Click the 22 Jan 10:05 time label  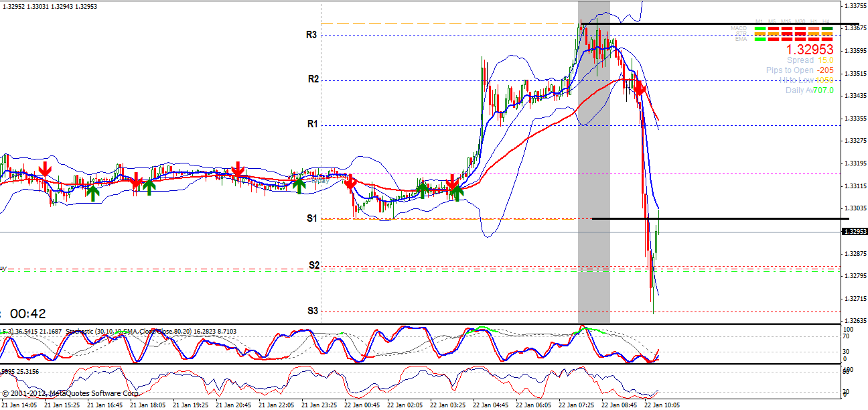662,405
